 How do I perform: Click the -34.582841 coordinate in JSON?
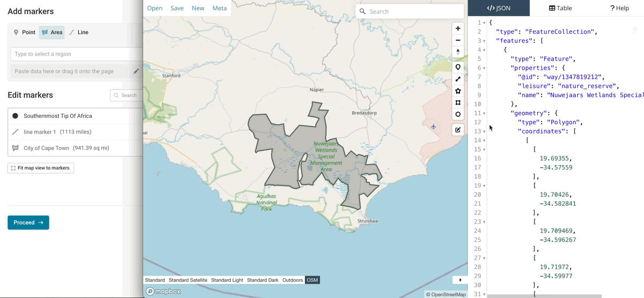[558, 204]
